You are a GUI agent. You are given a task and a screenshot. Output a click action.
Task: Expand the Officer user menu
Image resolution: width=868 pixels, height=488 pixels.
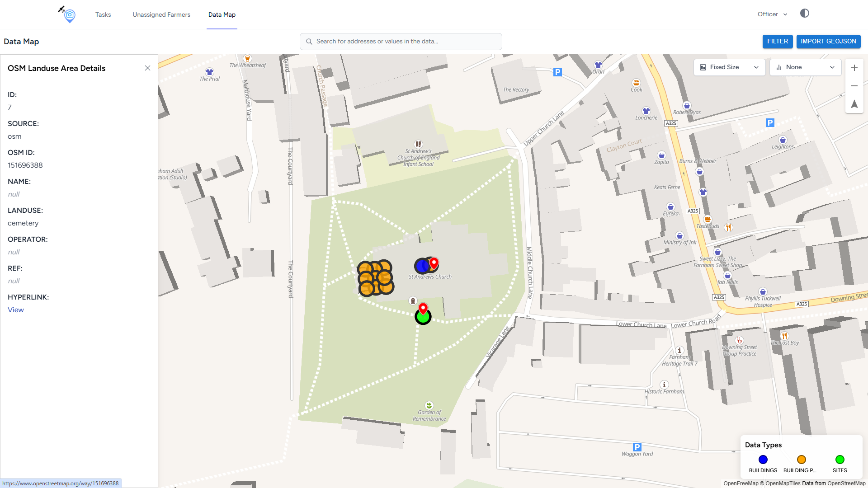pos(772,14)
